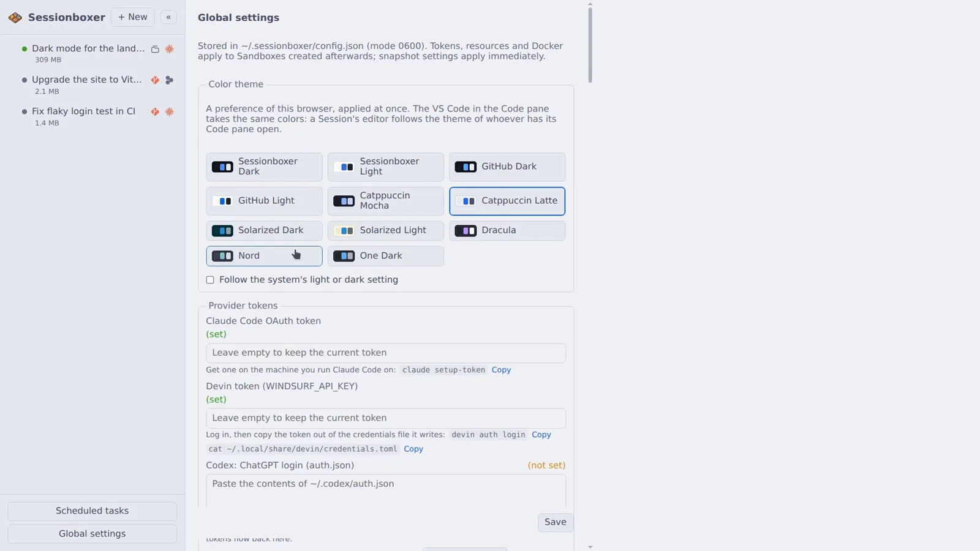Collapse the sidebar with the « button
The image size is (980, 551).
168,17
